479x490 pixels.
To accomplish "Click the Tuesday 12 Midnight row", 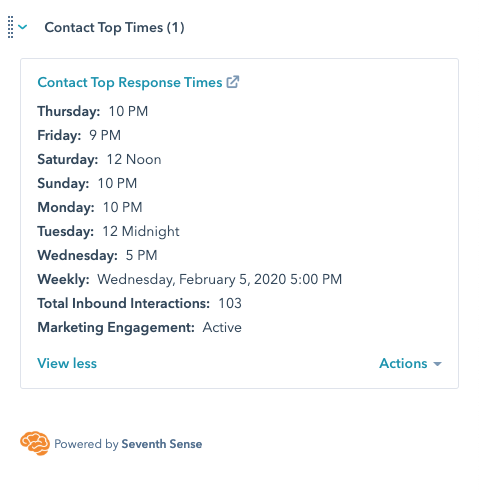I will pyautogui.click(x=108, y=231).
